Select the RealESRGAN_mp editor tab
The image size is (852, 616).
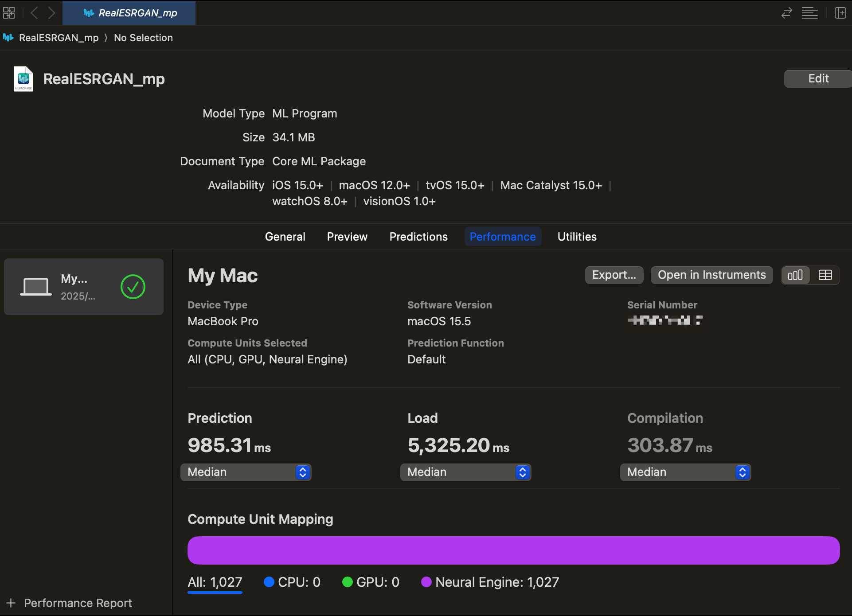point(129,13)
